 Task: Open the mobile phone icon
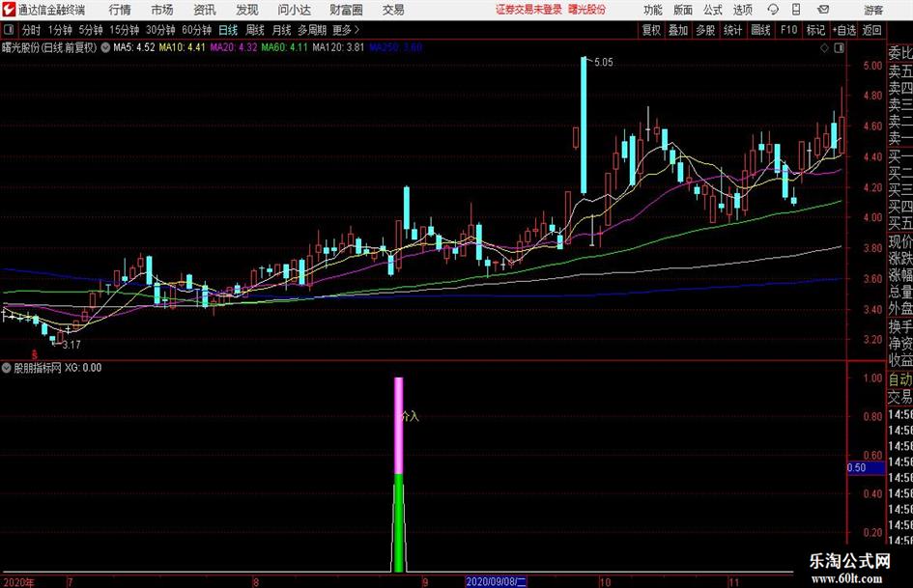tap(796, 10)
